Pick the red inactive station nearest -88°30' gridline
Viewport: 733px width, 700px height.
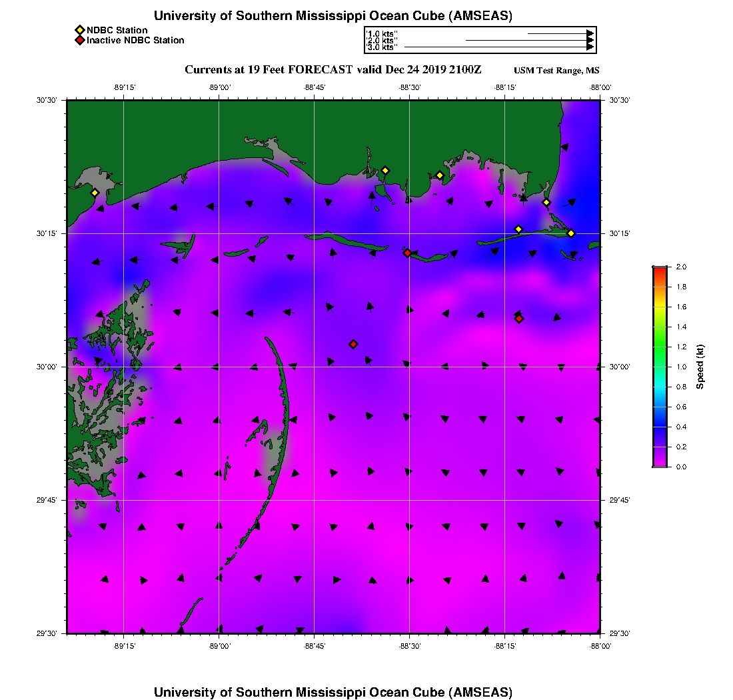tap(407, 253)
